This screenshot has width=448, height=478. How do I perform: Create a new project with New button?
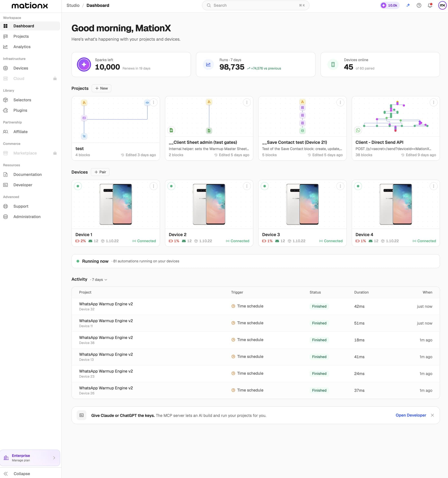tap(101, 88)
